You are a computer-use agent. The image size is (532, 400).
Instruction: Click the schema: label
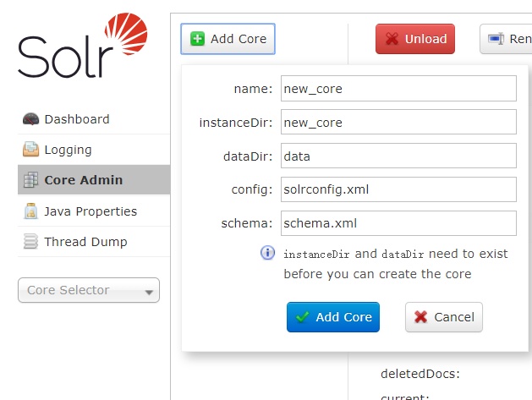coord(247,223)
